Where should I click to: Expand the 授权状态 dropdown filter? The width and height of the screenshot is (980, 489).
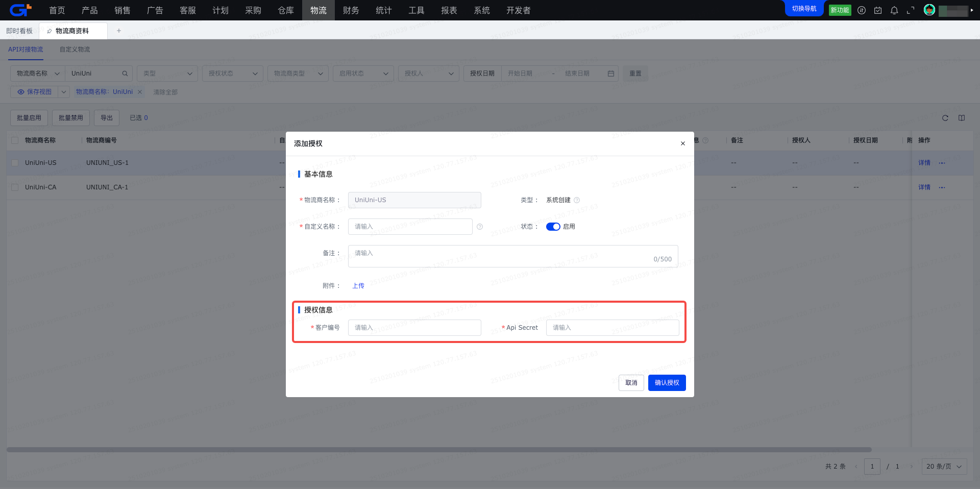point(233,74)
